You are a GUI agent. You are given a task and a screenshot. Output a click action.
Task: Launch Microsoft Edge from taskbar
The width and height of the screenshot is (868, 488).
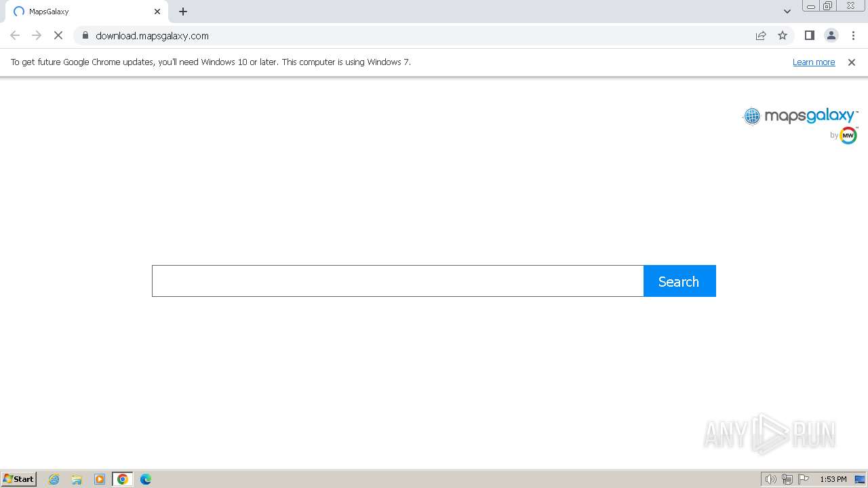point(146,479)
